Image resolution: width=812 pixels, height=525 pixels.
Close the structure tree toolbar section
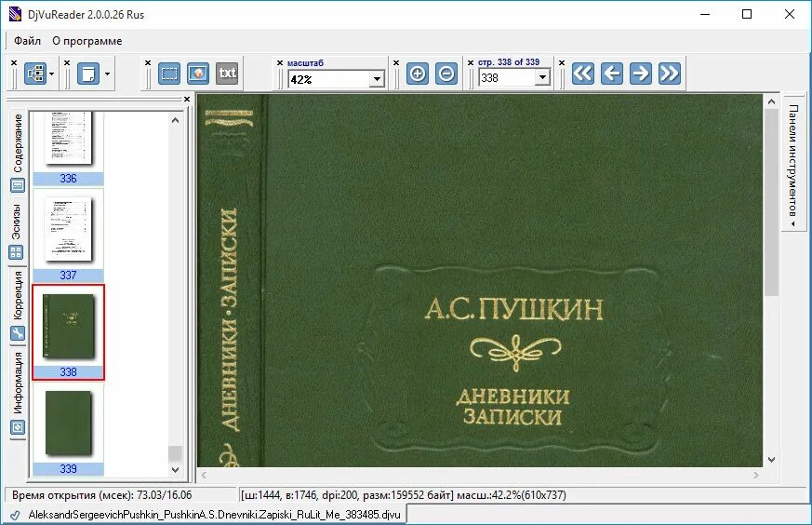(14, 62)
